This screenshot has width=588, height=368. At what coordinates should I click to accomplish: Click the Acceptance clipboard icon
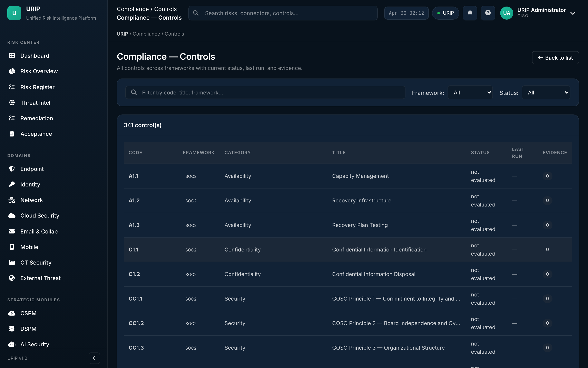12,134
